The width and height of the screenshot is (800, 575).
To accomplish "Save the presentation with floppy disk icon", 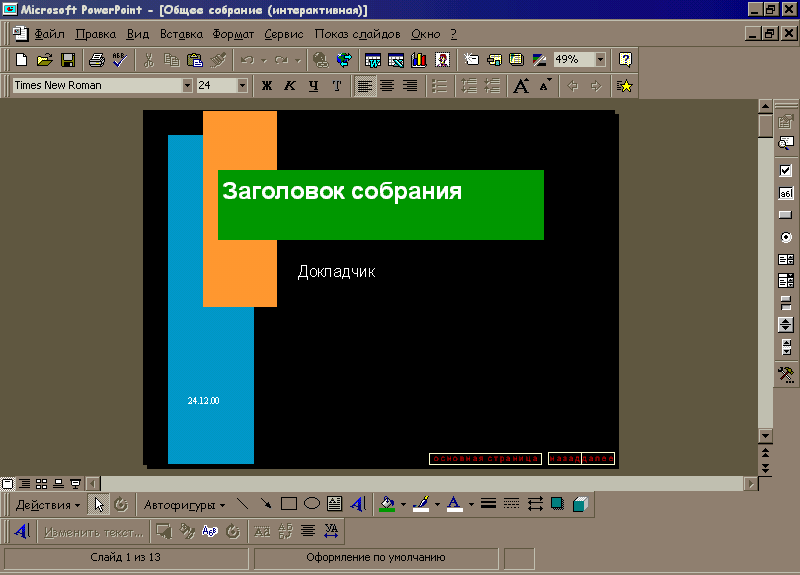I will [68, 60].
